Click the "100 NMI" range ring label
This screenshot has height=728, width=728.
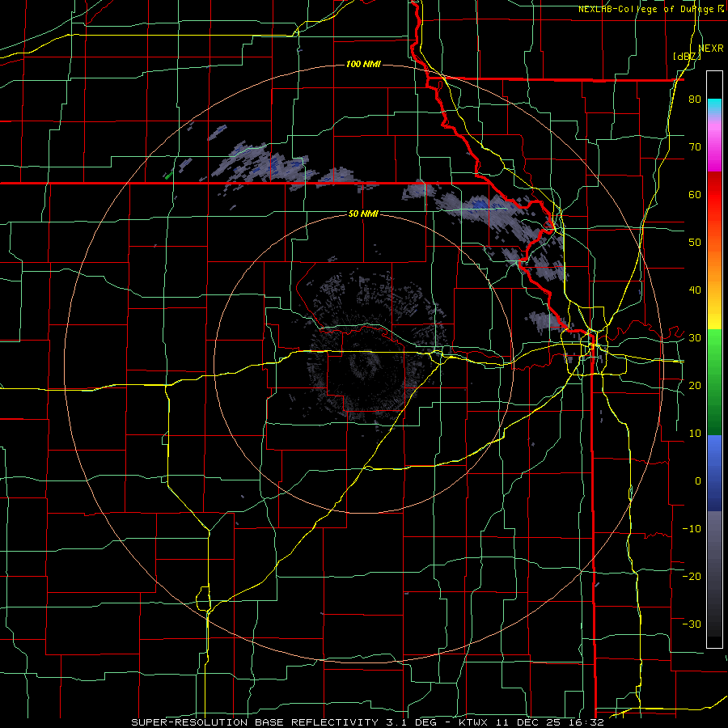(363, 64)
